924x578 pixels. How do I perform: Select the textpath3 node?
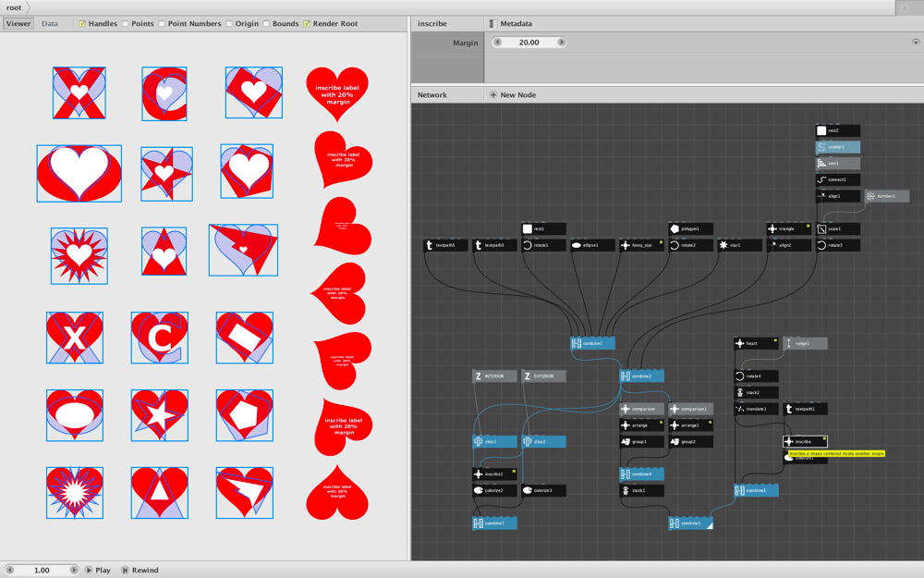tap(494, 245)
